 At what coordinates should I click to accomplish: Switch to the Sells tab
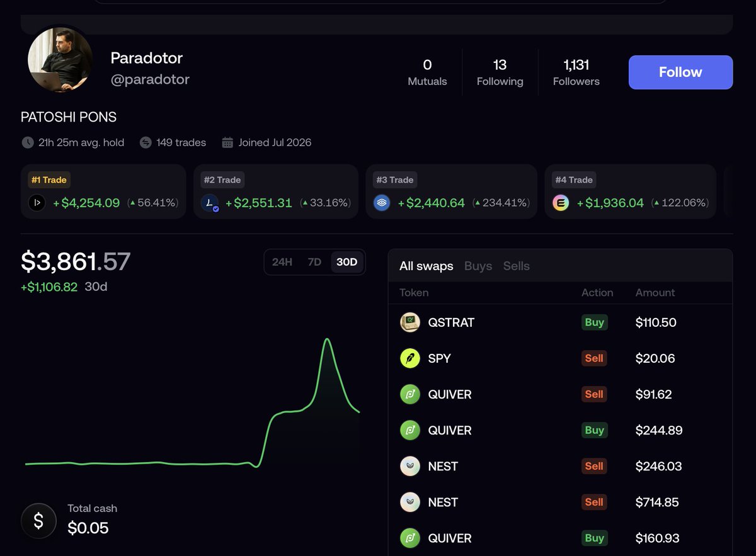517,266
